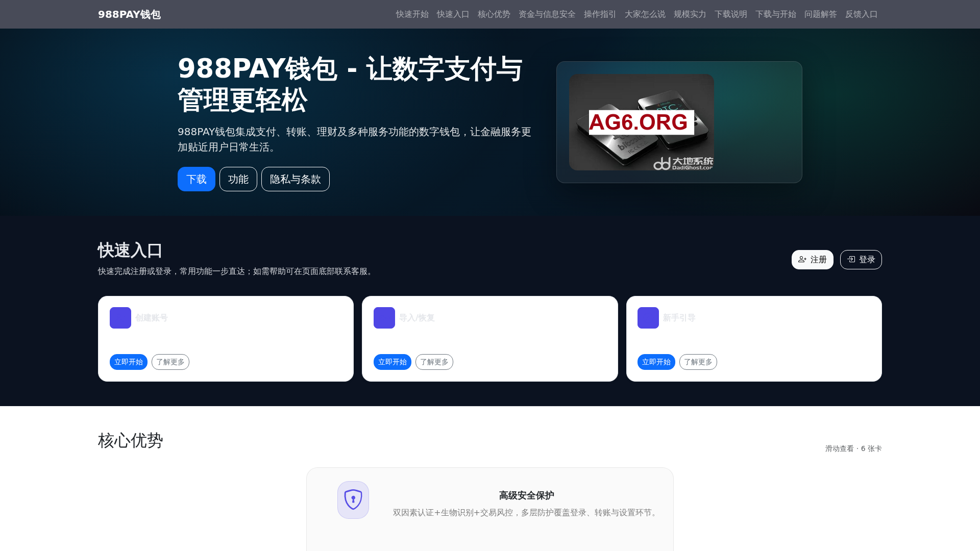Viewport: 980px width, 551px height.
Task: Open the 988PAY钱包 site logo
Action: click(129, 14)
